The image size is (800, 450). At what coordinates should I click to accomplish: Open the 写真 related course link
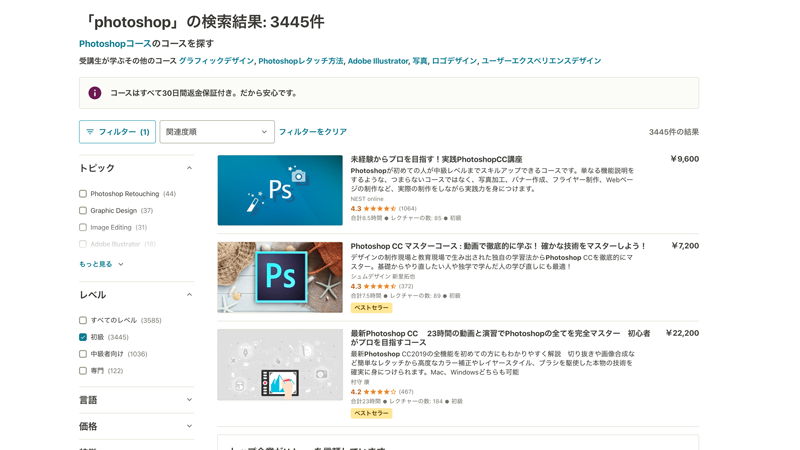420,61
